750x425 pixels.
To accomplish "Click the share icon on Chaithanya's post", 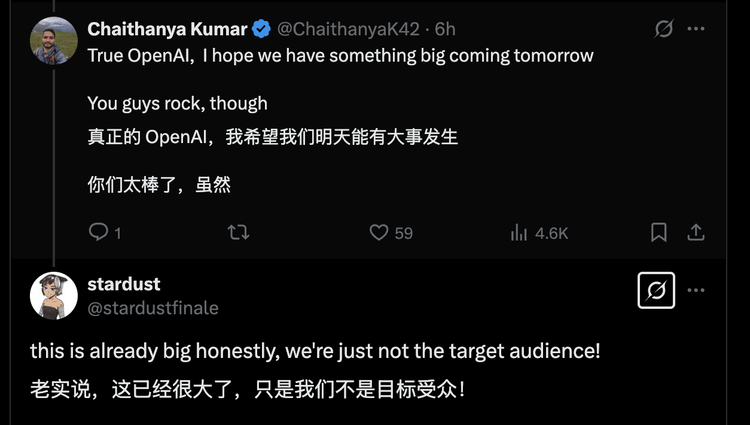I will pos(696,233).
